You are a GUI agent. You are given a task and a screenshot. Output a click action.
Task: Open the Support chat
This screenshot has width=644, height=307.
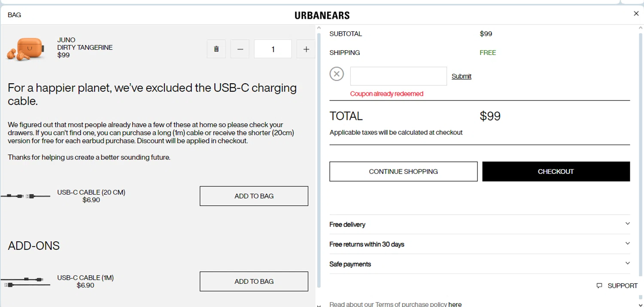pos(617,286)
